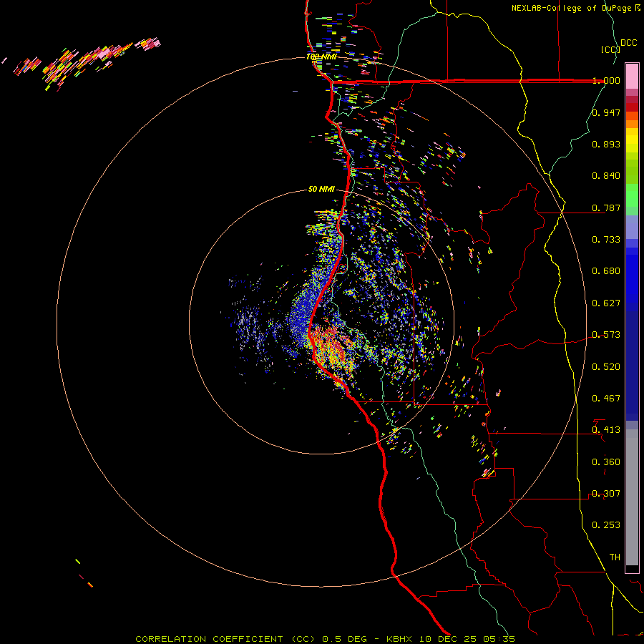Click the 50 NMI range ring label
644x644 pixels.
click(321, 190)
